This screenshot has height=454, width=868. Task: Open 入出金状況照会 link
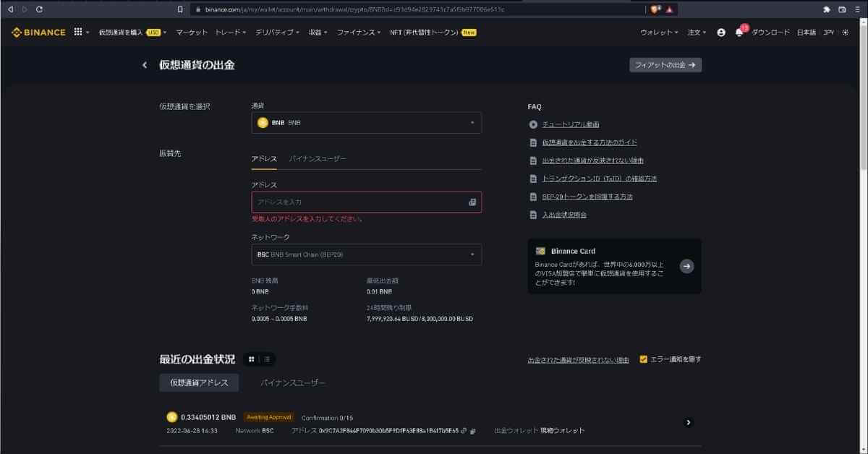pyautogui.click(x=564, y=215)
